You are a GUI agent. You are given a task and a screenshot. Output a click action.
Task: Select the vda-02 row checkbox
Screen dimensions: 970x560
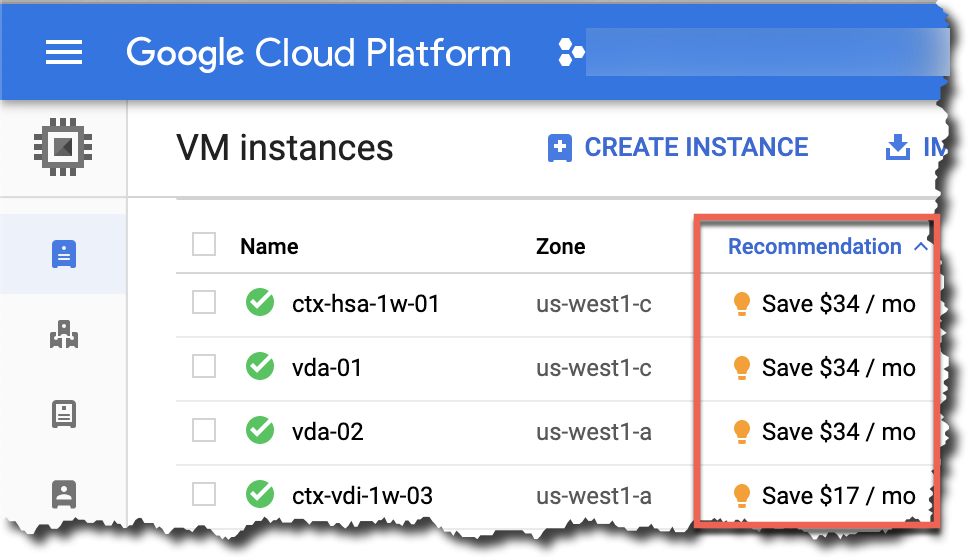point(204,431)
